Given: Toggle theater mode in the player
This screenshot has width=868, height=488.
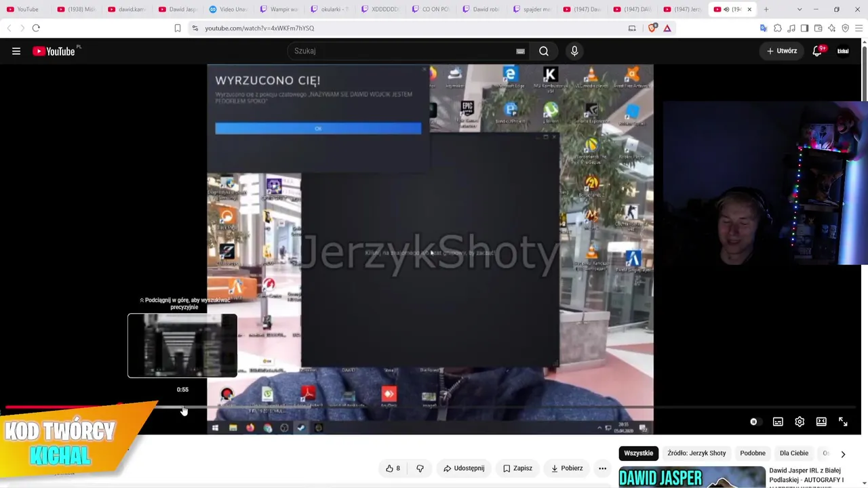Looking at the screenshot, I should [821, 422].
